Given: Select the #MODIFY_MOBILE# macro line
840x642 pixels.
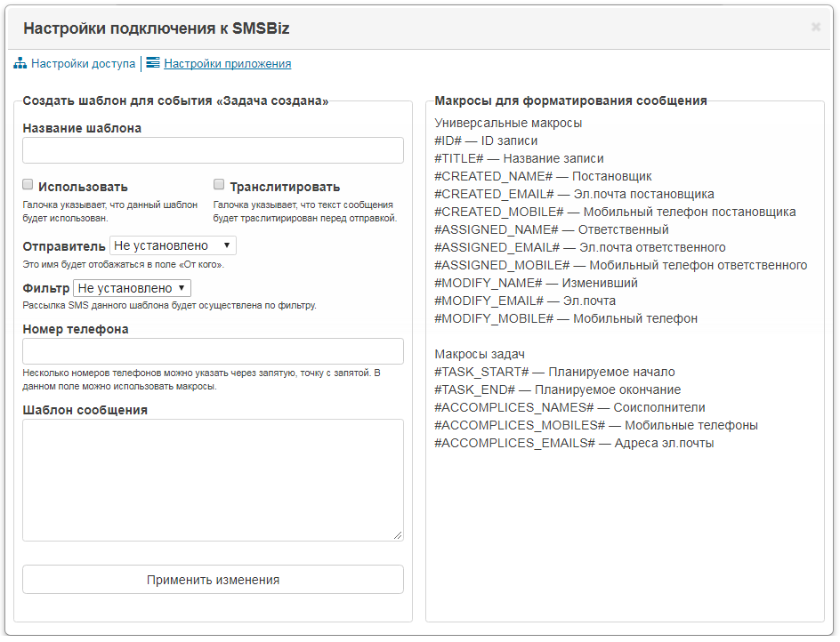Looking at the screenshot, I should tap(566, 318).
